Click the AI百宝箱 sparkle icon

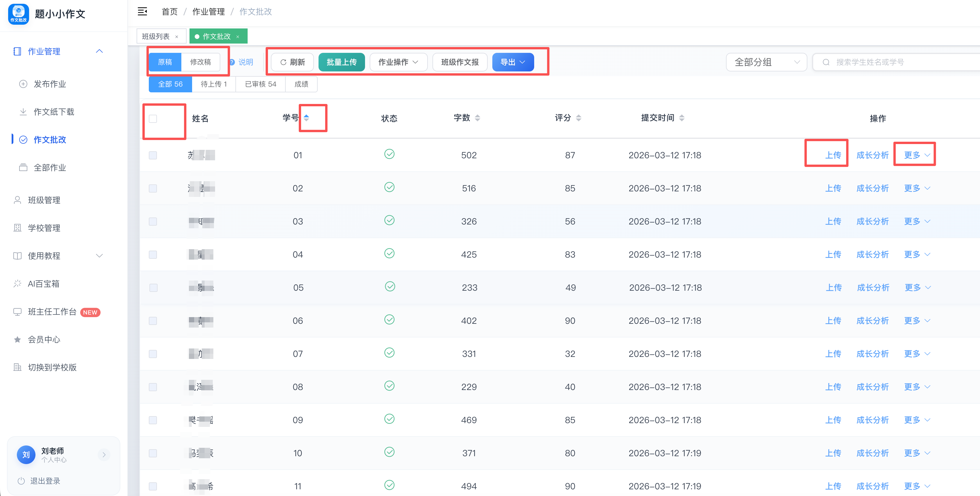[x=17, y=283]
